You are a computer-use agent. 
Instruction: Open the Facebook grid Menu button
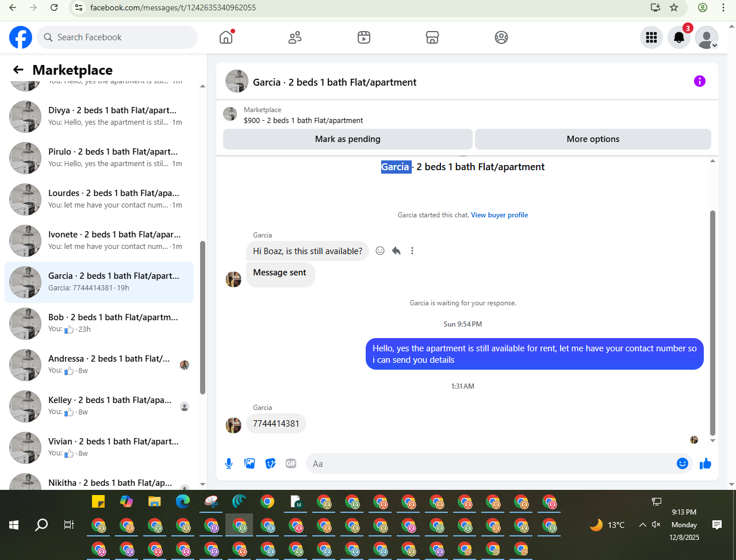[x=651, y=37]
